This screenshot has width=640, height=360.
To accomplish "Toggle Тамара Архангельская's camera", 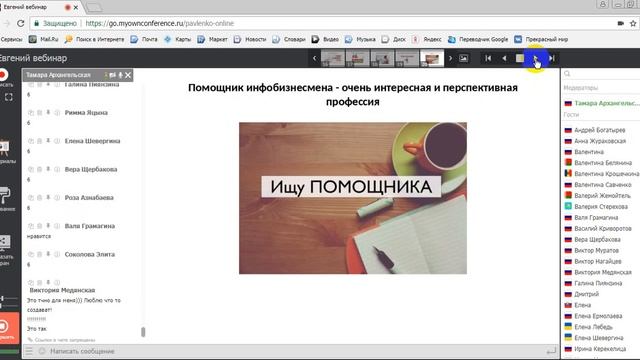I will click(112, 75).
